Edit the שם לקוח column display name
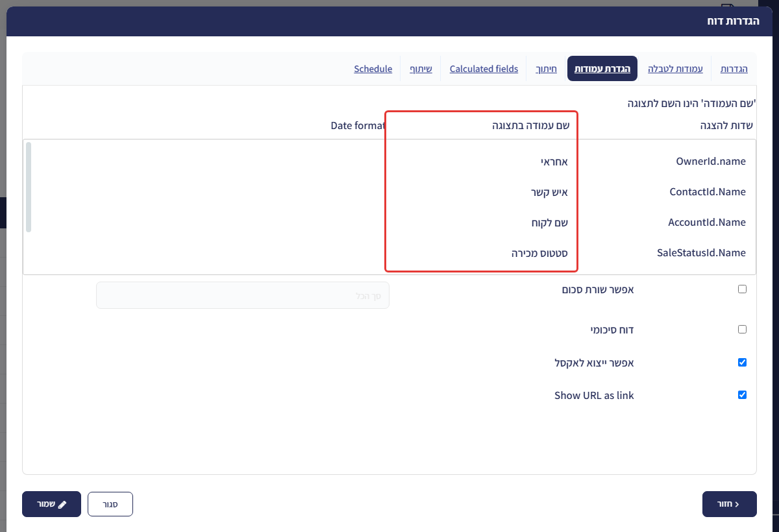The height and width of the screenshot is (532, 779). [482, 223]
